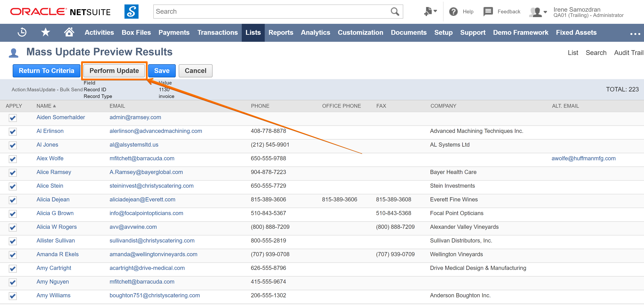The width and height of the screenshot is (644, 305).
Task: Open the Search link at top right
Action: 596,53
